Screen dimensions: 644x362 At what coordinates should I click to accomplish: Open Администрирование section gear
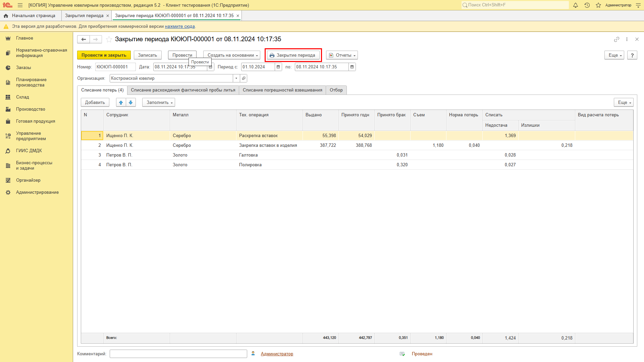click(x=8, y=192)
